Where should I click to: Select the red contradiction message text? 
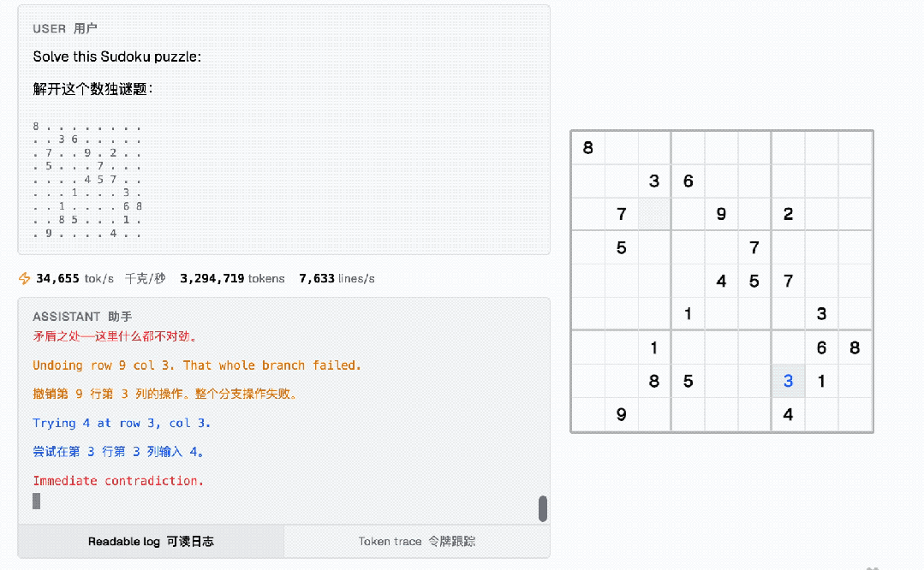(x=117, y=480)
